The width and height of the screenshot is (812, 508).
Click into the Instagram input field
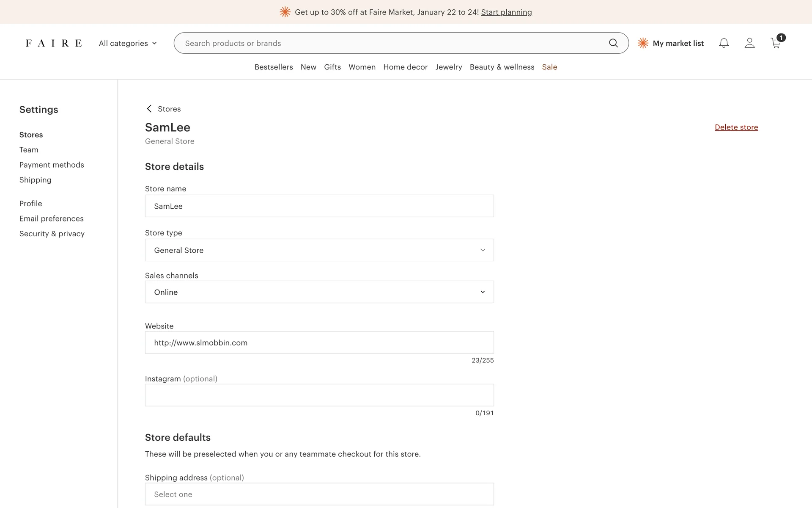point(319,395)
